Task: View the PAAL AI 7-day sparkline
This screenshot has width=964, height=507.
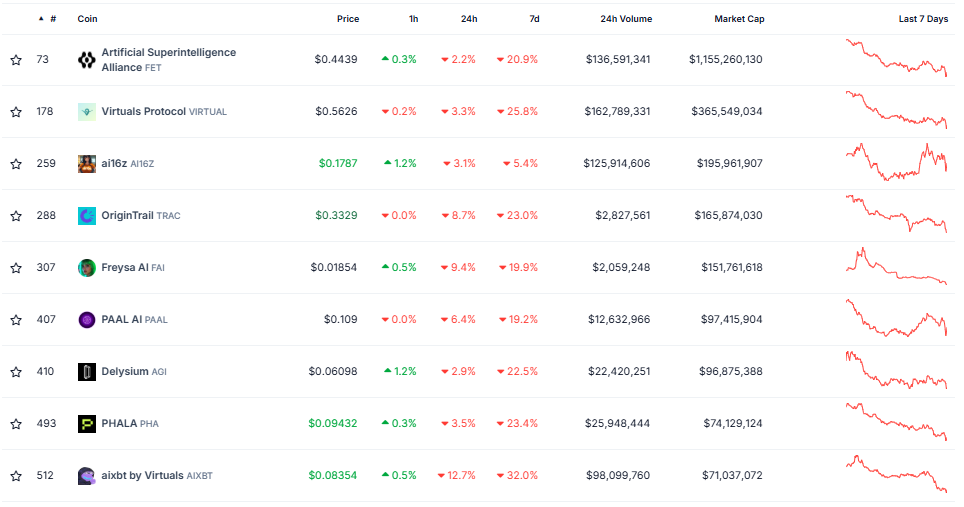Action: [896, 318]
